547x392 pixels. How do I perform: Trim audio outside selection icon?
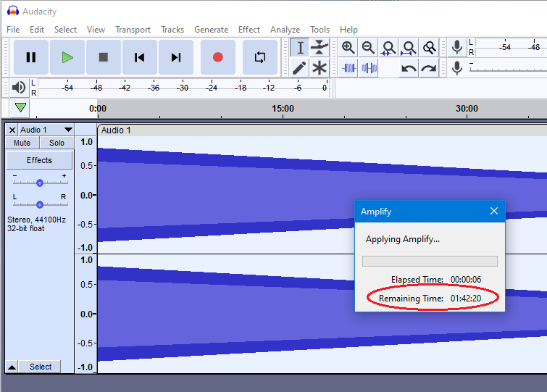349,68
